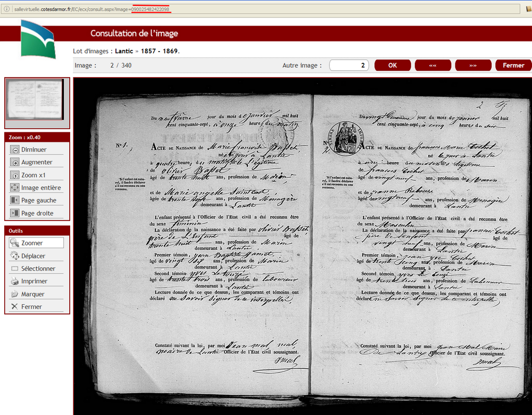Screen dimensions: 532x415
Task: Click the Autre image number field
Action: pos(349,65)
